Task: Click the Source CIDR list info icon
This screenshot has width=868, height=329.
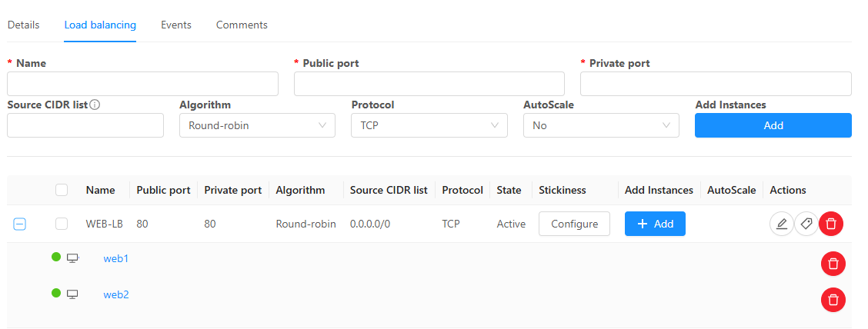Action: click(95, 105)
